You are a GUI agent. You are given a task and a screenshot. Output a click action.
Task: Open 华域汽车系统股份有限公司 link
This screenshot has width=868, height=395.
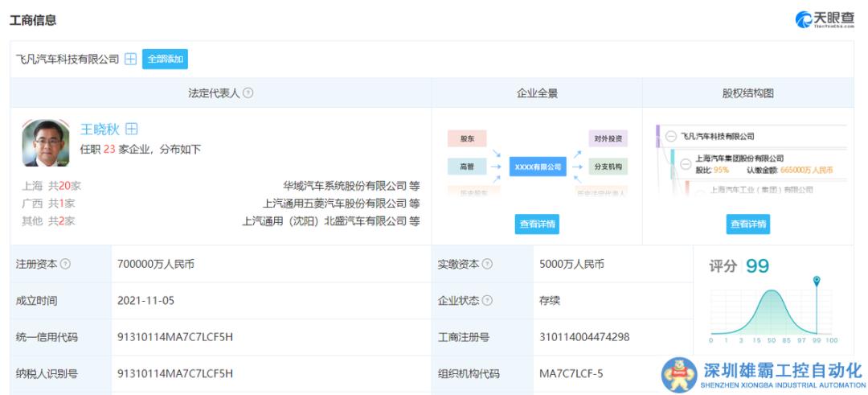(x=345, y=186)
